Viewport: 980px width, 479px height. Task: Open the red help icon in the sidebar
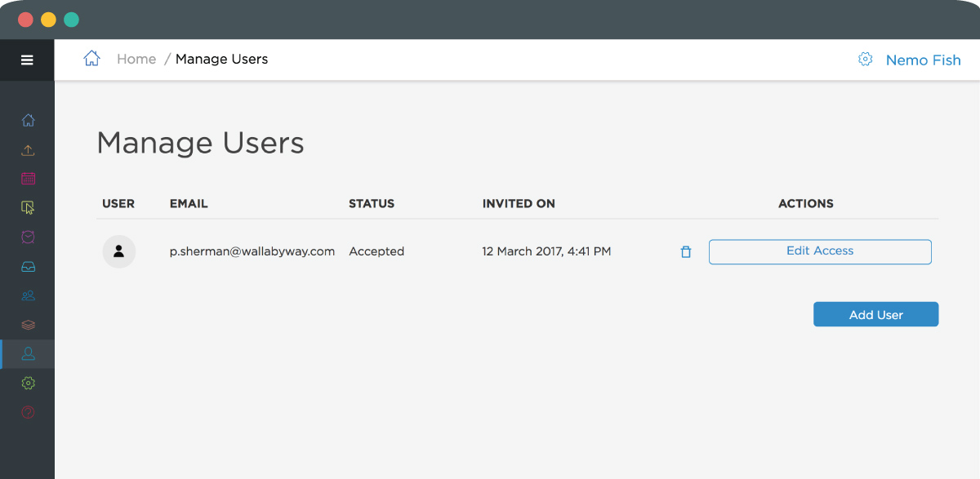pos(28,412)
